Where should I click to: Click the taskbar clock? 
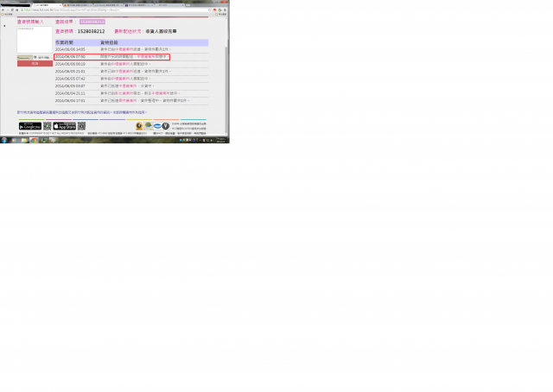tap(221, 140)
